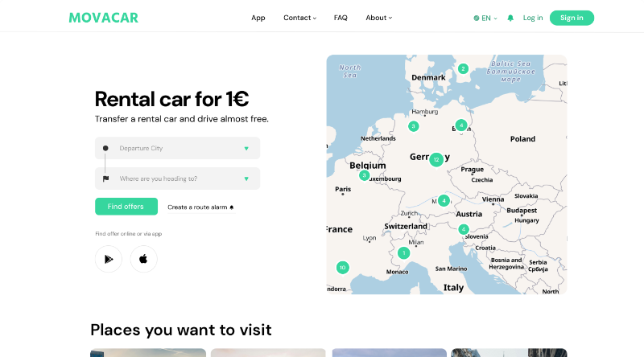Image resolution: width=644 pixels, height=357 pixels.
Task: Create a route alarm
Action: tap(200, 207)
